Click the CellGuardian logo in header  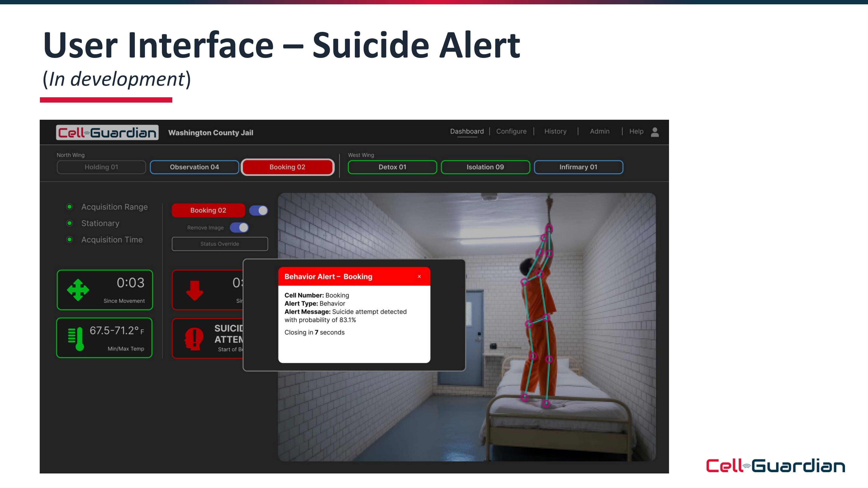click(107, 132)
